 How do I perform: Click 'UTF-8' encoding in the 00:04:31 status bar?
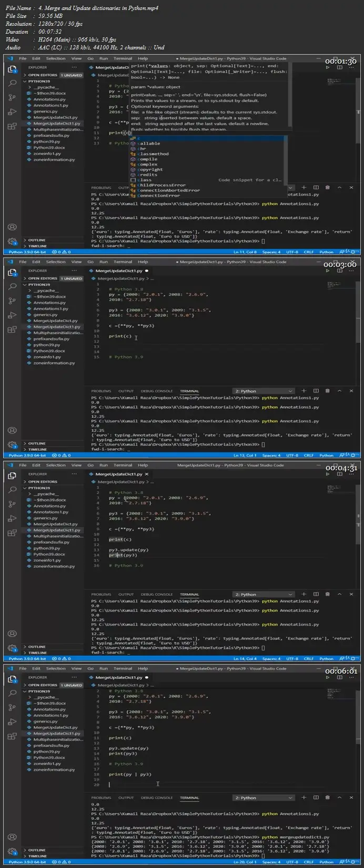292,659
